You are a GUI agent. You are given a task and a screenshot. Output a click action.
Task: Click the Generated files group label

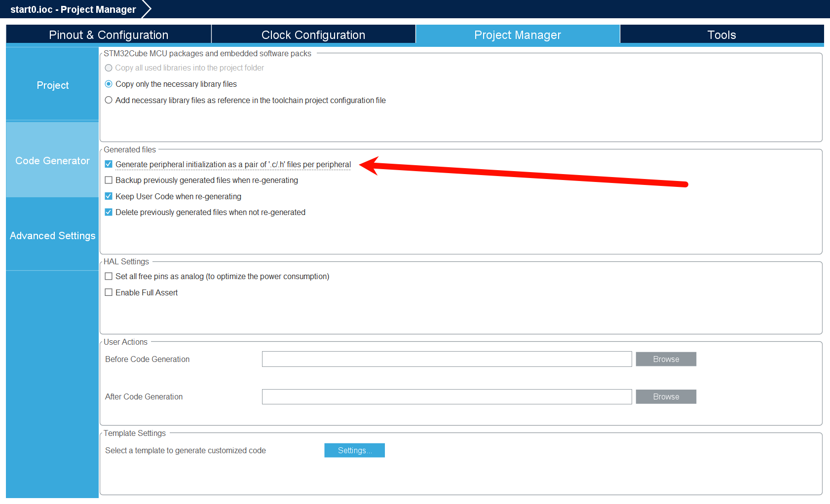(130, 149)
